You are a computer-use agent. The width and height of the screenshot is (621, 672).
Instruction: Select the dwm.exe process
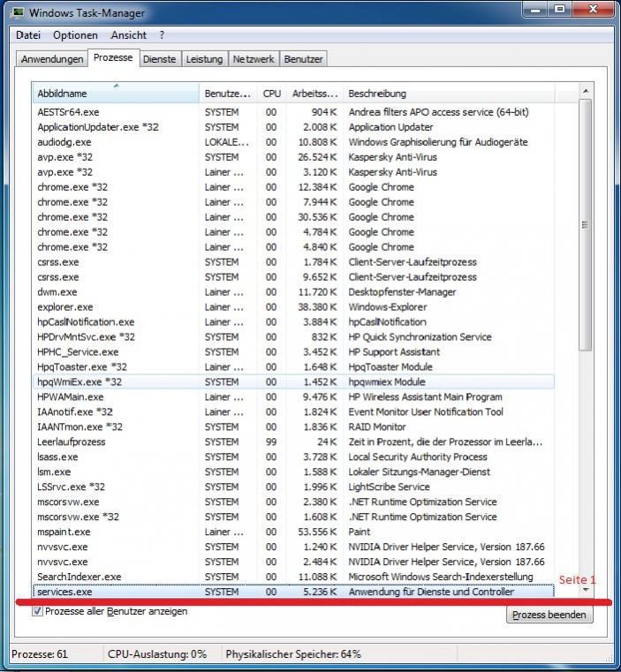(x=293, y=292)
